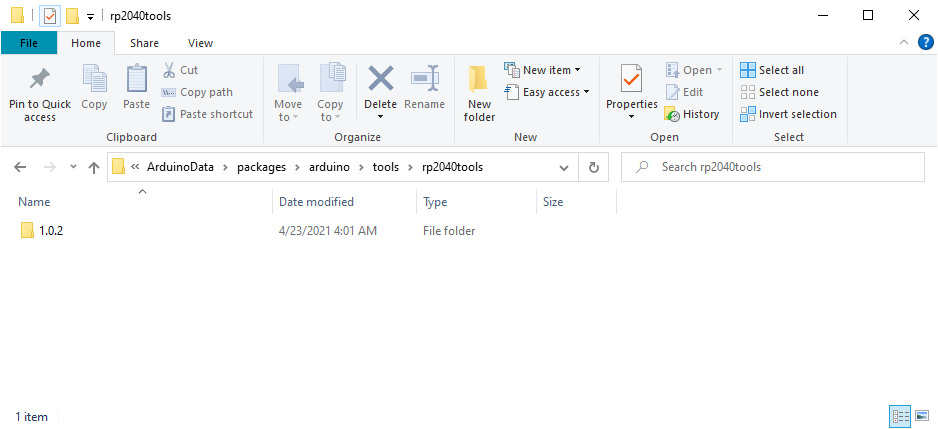Click Copy path in Clipboard group
The image size is (938, 429).
(x=197, y=92)
